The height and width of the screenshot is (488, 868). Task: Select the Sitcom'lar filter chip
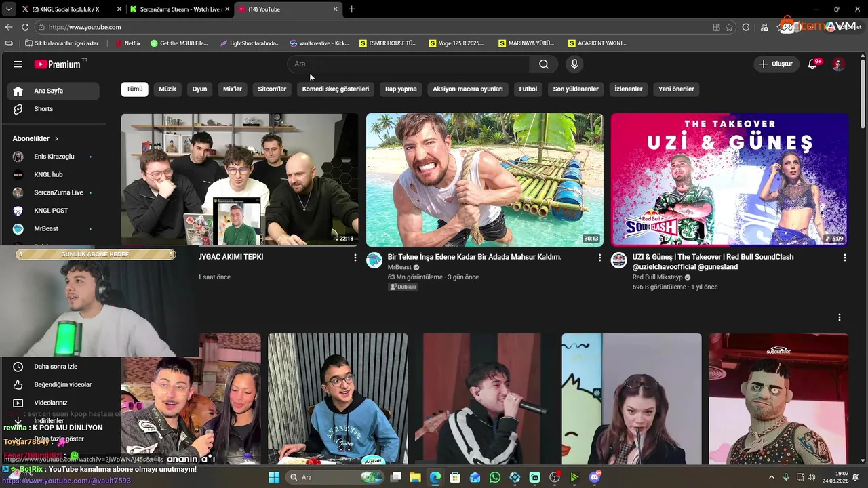[272, 89]
